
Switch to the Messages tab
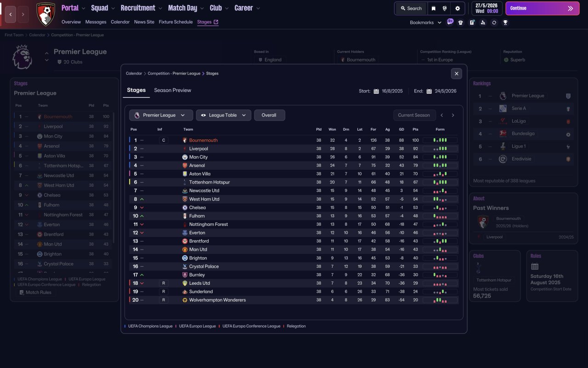[x=96, y=22]
